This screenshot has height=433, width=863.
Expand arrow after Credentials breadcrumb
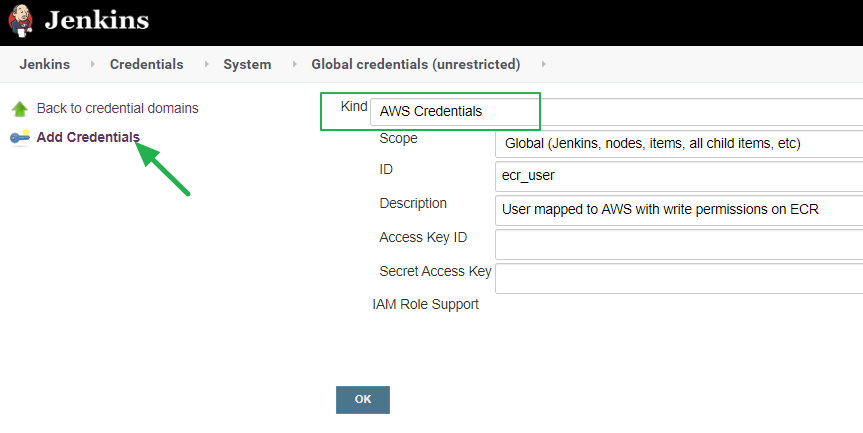(206, 64)
